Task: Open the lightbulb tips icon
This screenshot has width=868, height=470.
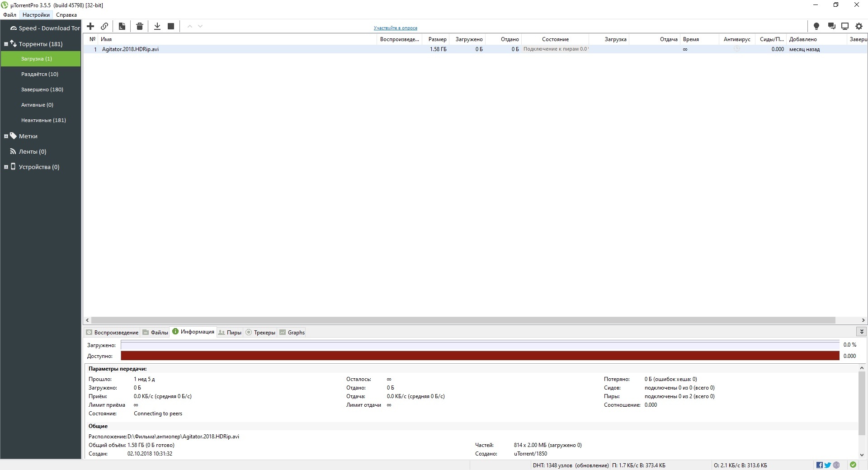Action: 816,26
